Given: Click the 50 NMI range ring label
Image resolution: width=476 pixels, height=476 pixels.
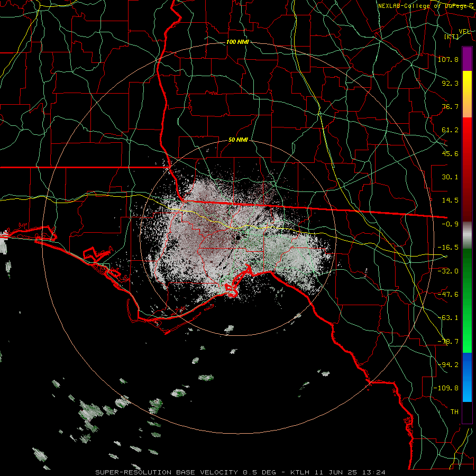Looking at the screenshot, I should 238,140.
